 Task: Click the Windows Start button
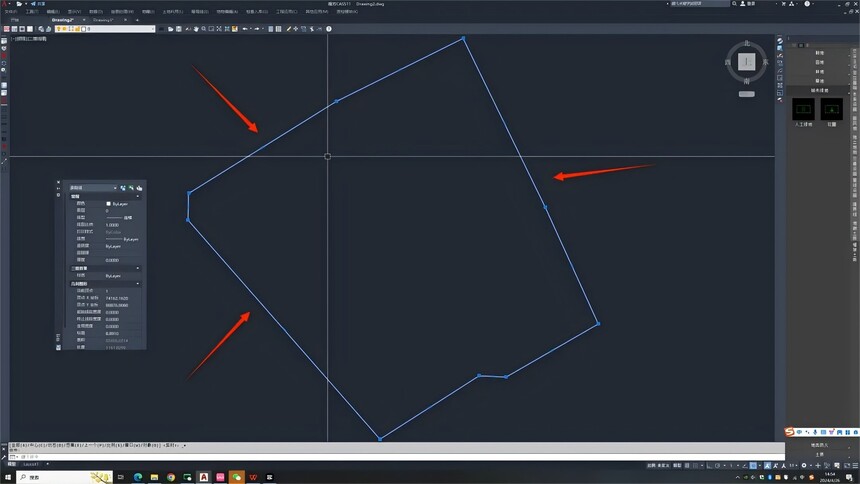[x=7, y=477]
